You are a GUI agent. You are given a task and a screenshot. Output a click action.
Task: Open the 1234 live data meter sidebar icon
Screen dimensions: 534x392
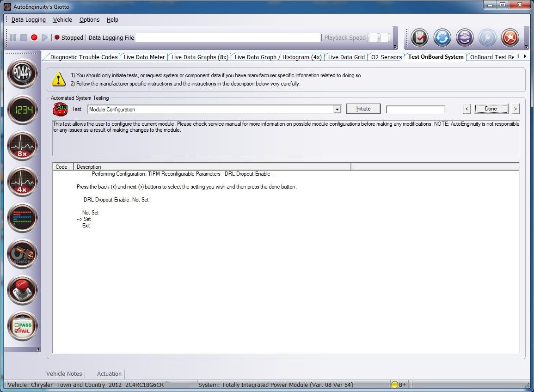(x=23, y=110)
